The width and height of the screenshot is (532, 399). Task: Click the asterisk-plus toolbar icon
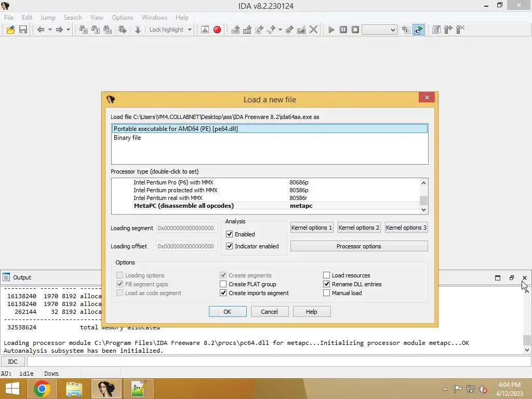click(x=289, y=30)
